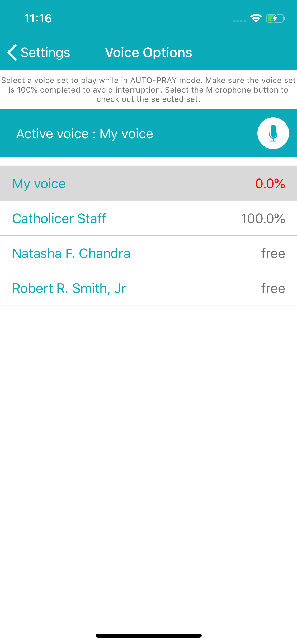Tap the Wi-Fi status icon
Screen dimensions: 297x644
(x=256, y=18)
